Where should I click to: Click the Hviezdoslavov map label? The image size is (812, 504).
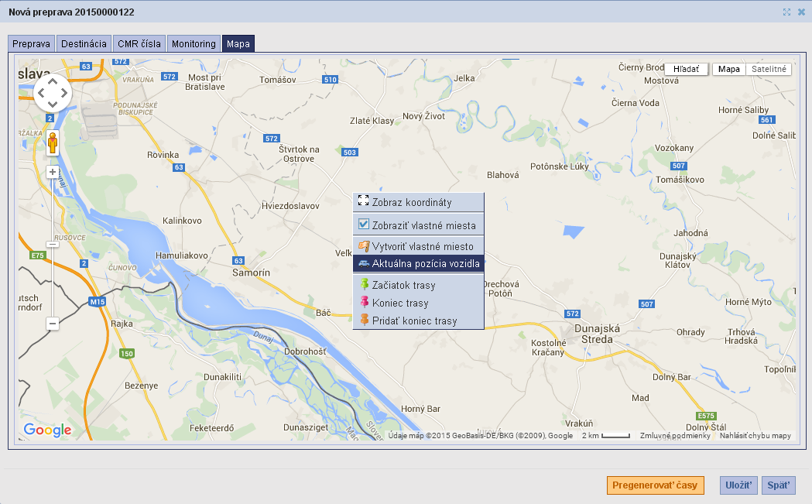click(x=290, y=206)
